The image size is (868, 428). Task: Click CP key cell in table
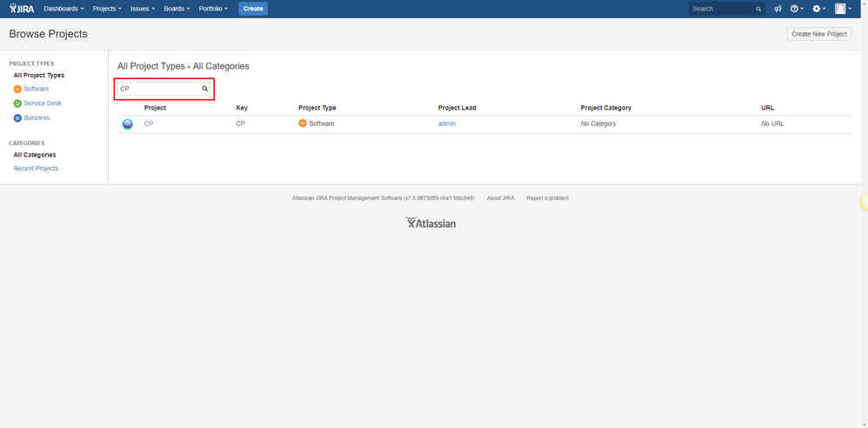(x=240, y=124)
